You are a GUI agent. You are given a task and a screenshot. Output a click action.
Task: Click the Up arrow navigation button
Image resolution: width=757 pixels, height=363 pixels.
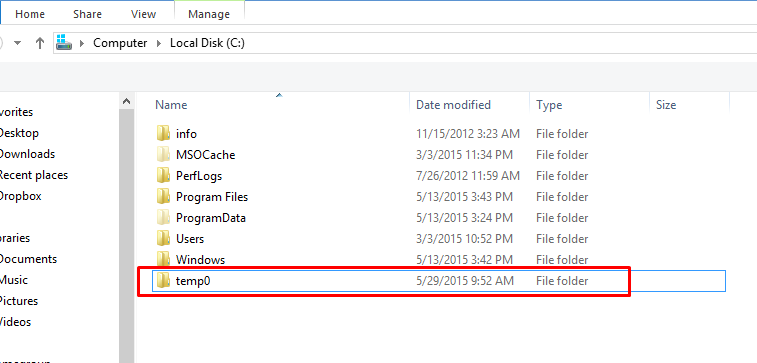coord(40,43)
